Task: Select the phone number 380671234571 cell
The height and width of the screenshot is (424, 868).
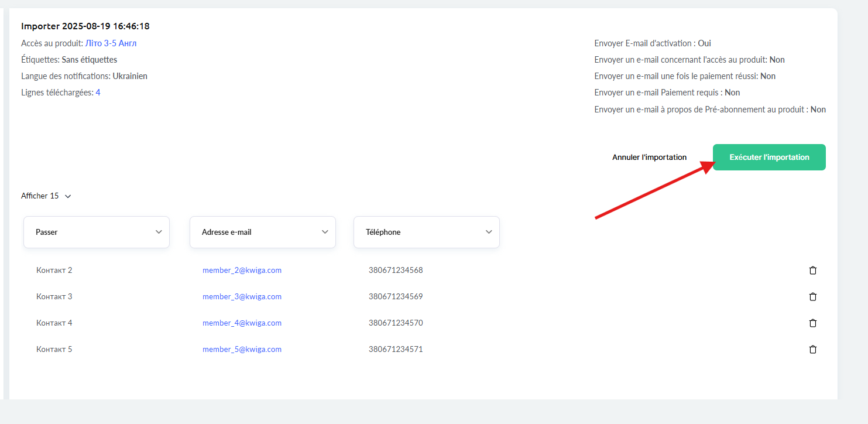Action: click(396, 350)
